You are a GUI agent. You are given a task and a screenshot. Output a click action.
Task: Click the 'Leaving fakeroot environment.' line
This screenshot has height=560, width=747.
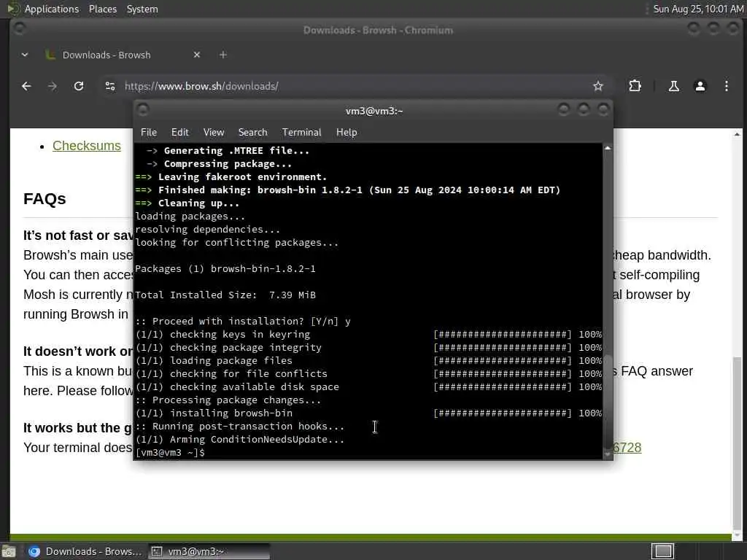[231, 176]
